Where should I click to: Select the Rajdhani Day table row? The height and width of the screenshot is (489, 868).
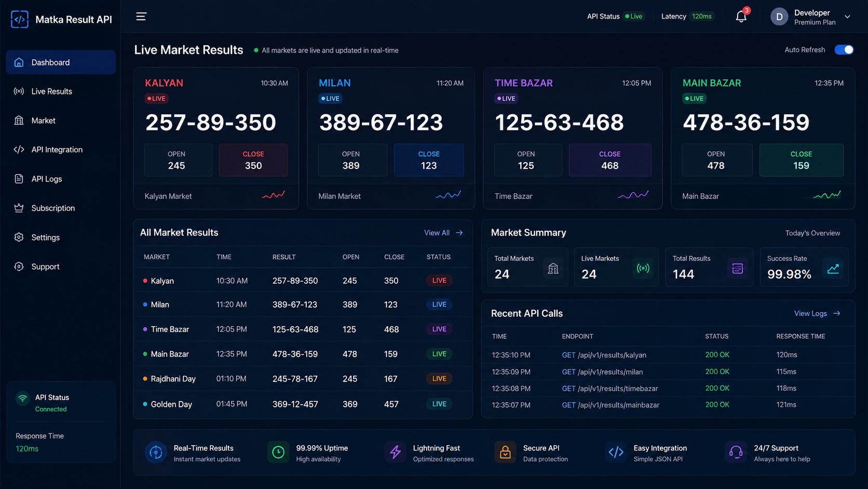(x=303, y=379)
